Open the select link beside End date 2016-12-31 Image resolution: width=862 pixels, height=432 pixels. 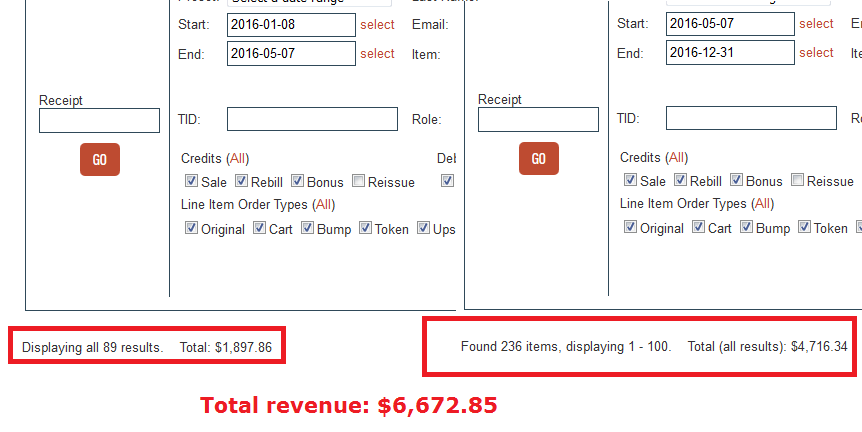point(816,53)
